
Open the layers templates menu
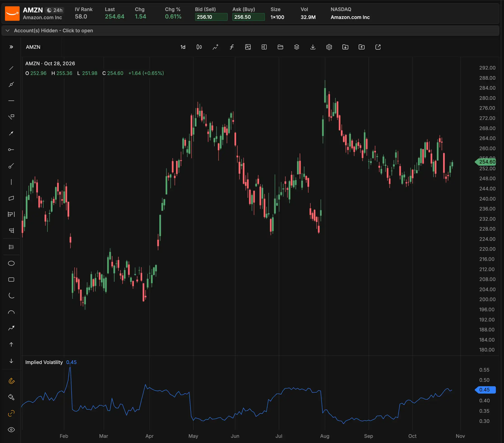[x=297, y=47]
